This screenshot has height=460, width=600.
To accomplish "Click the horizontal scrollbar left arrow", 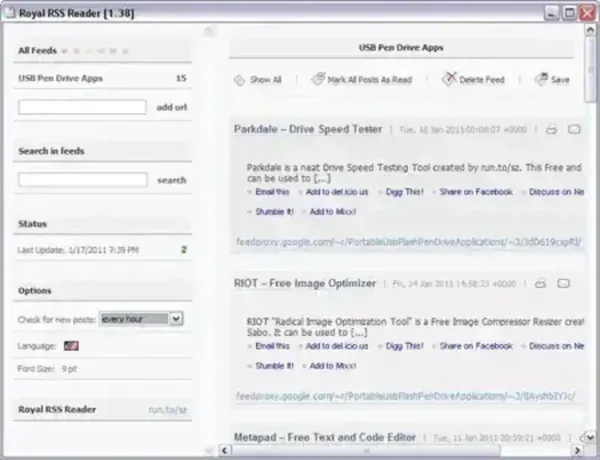I will click(x=225, y=450).
